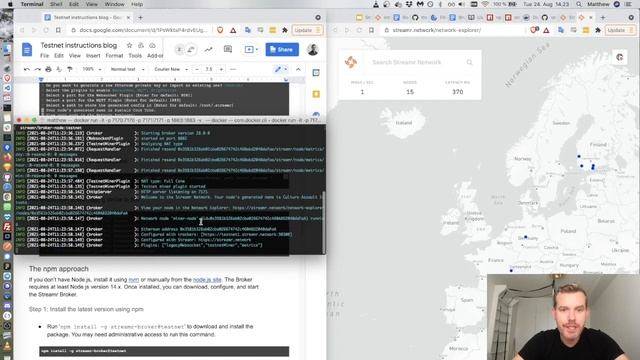Expand the present button dropdown arrow
This screenshot has height=360, width=640.
pos(257,49)
